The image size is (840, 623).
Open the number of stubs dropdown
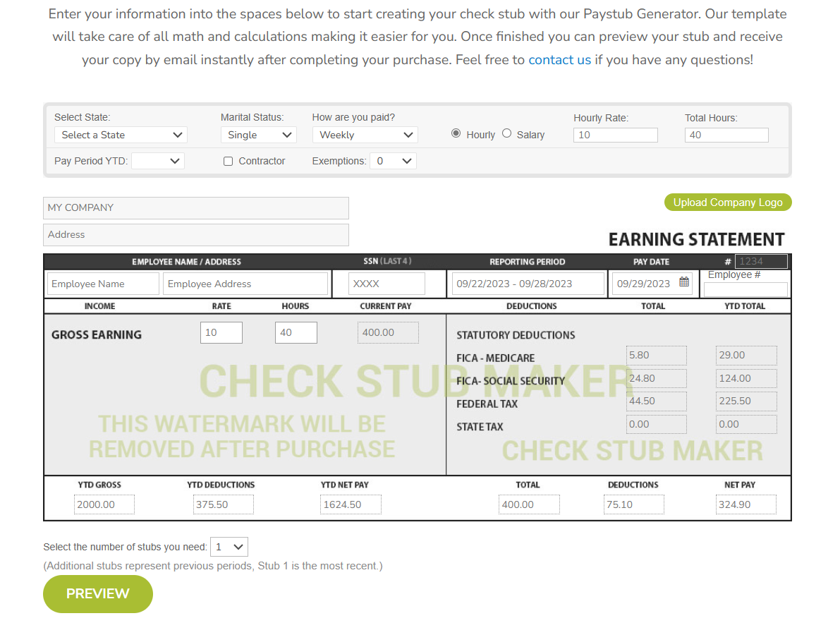coord(229,546)
